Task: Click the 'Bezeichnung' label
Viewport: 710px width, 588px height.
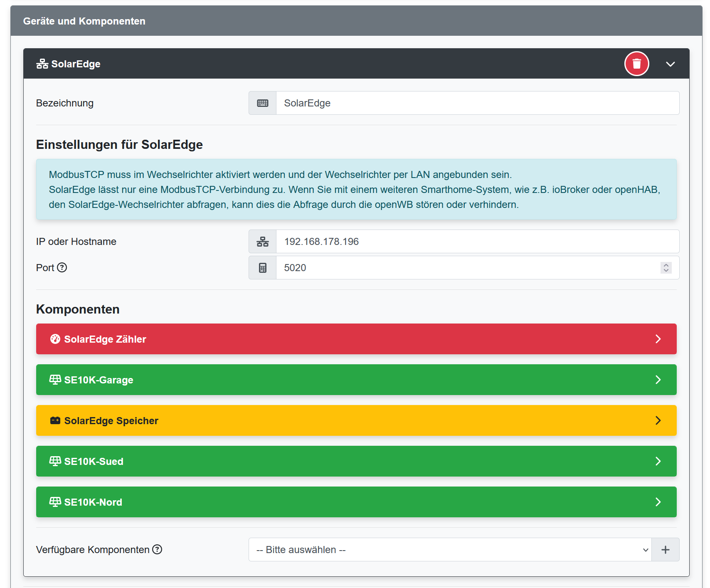Action: click(65, 103)
